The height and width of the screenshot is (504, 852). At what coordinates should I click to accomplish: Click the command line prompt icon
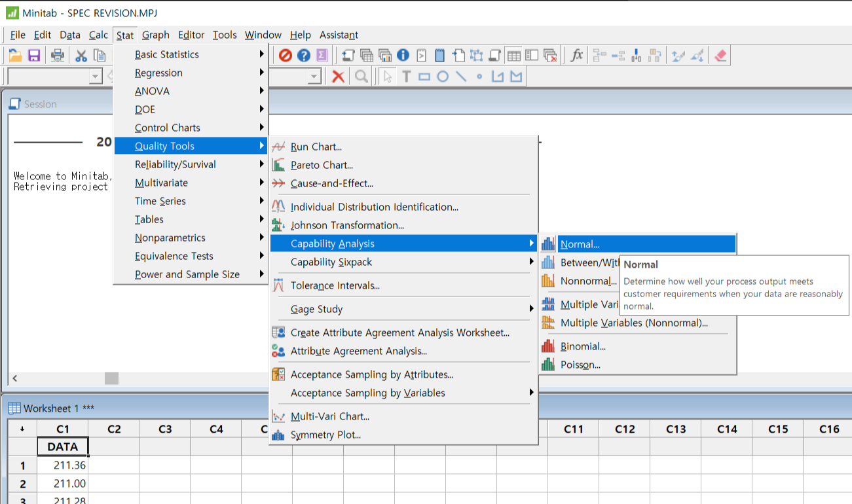(x=422, y=56)
